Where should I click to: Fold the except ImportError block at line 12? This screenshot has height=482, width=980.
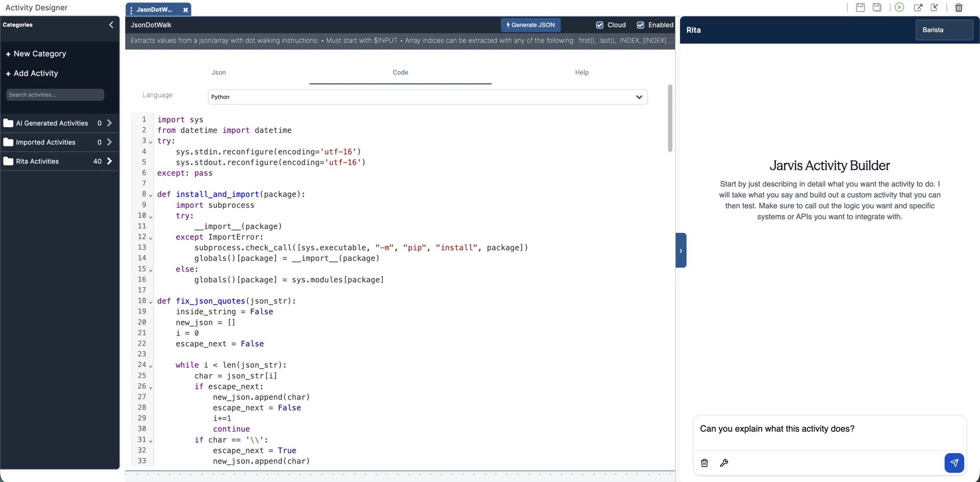pyautogui.click(x=151, y=238)
